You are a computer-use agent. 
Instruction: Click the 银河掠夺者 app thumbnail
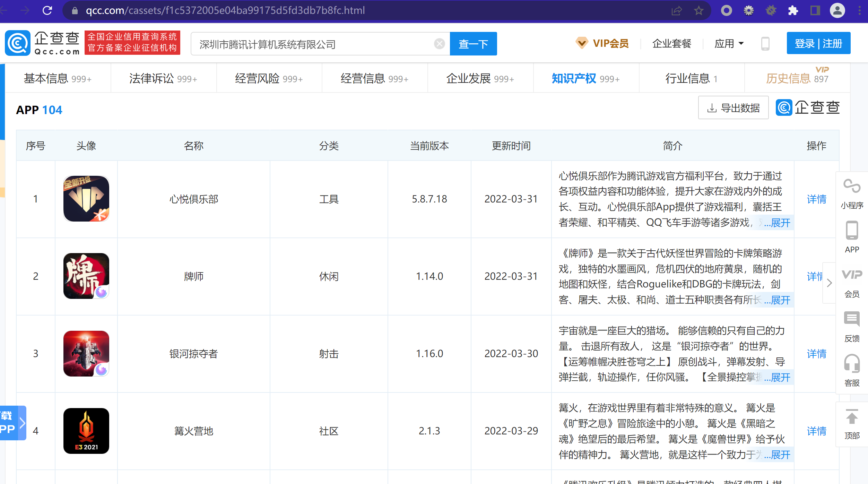pos(86,354)
